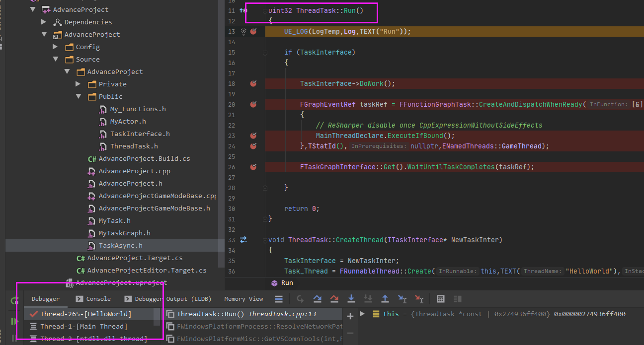Click the gutter navigation icon on line 33
The height and width of the screenshot is (345, 644).
243,240
